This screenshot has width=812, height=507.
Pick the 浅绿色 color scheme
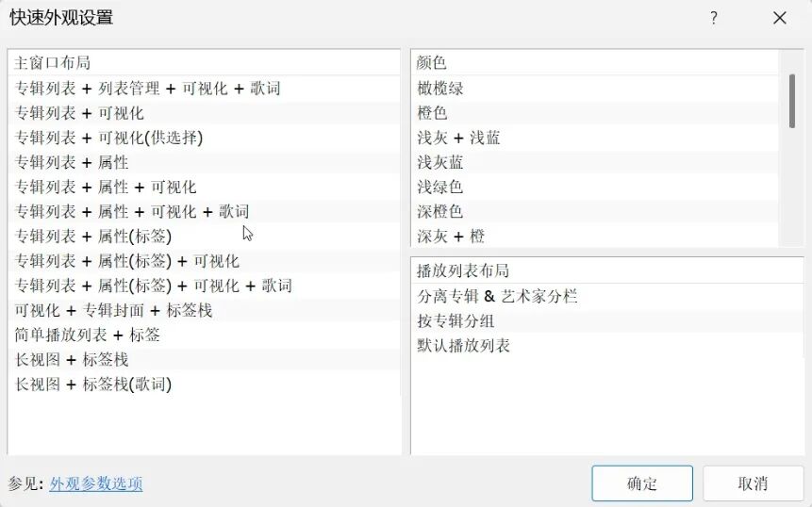[x=440, y=187]
